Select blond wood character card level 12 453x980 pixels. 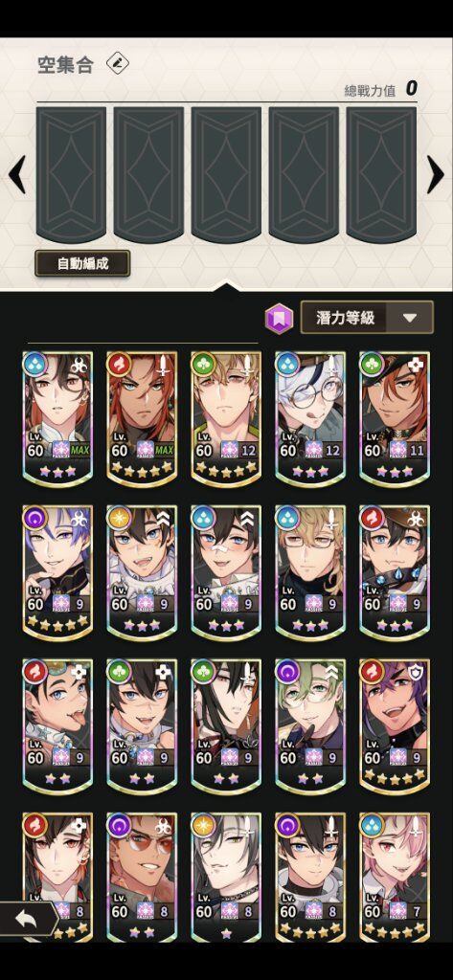(x=226, y=418)
